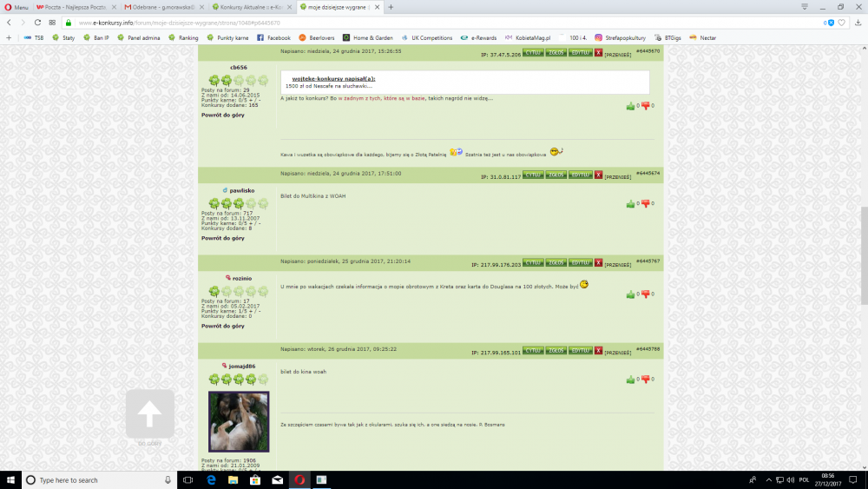The height and width of the screenshot is (489, 868).
Task: Click the large scroll-to-top arrow
Action: [x=149, y=415]
